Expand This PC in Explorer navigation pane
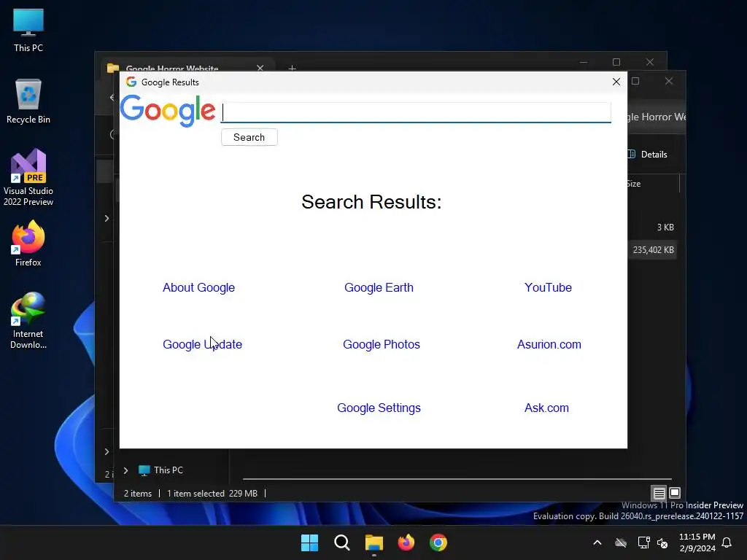Viewport: 747px width, 560px height. 125,470
